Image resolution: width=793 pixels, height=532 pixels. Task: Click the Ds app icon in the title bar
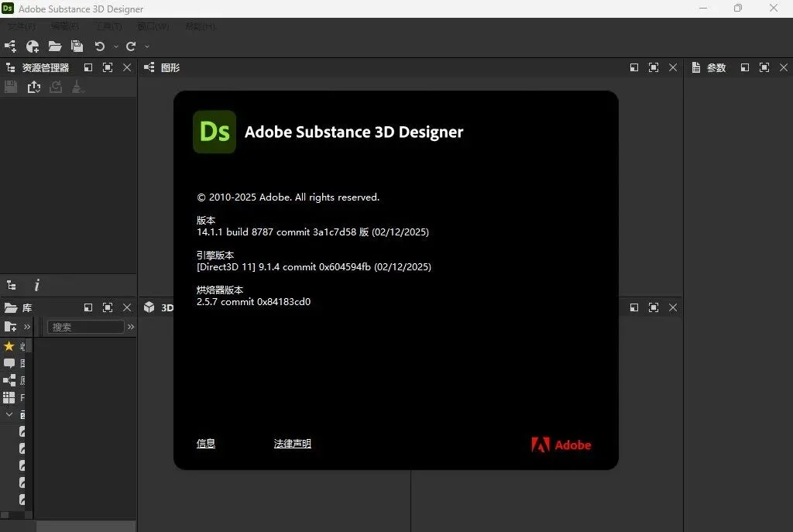pos(8,8)
